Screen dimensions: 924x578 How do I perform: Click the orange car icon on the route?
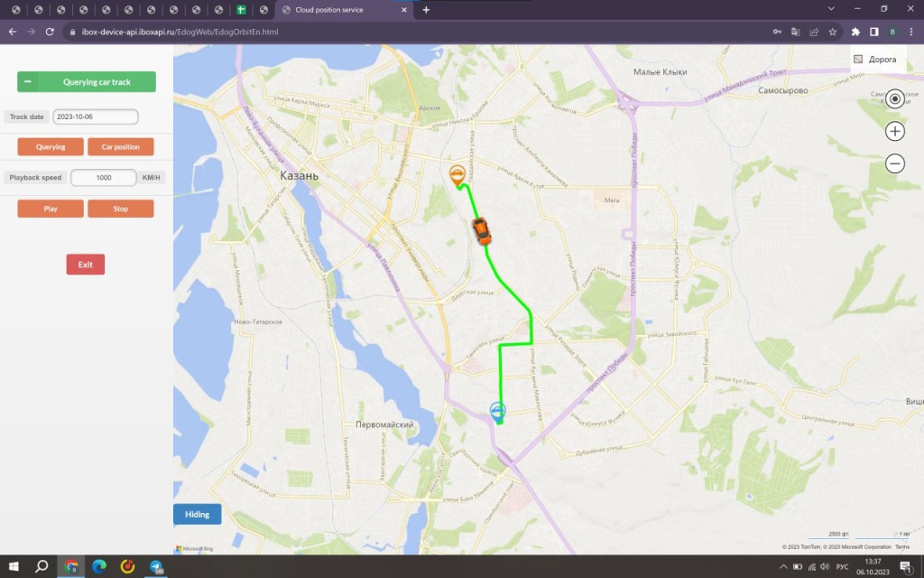coord(483,231)
